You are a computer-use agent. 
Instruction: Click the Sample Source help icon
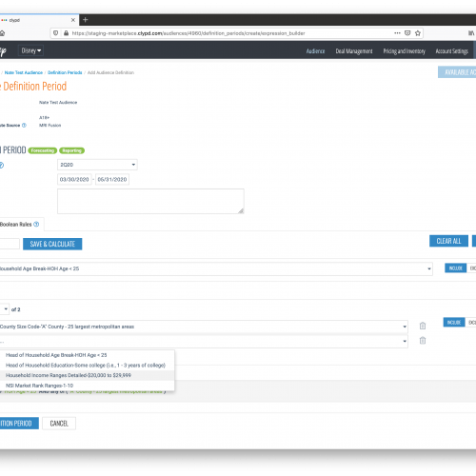[24, 126]
